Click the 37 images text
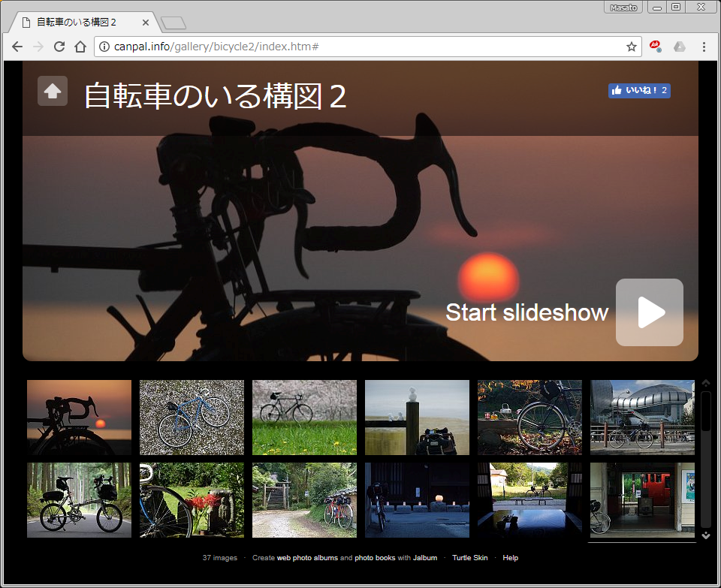The height and width of the screenshot is (588, 721). point(220,558)
